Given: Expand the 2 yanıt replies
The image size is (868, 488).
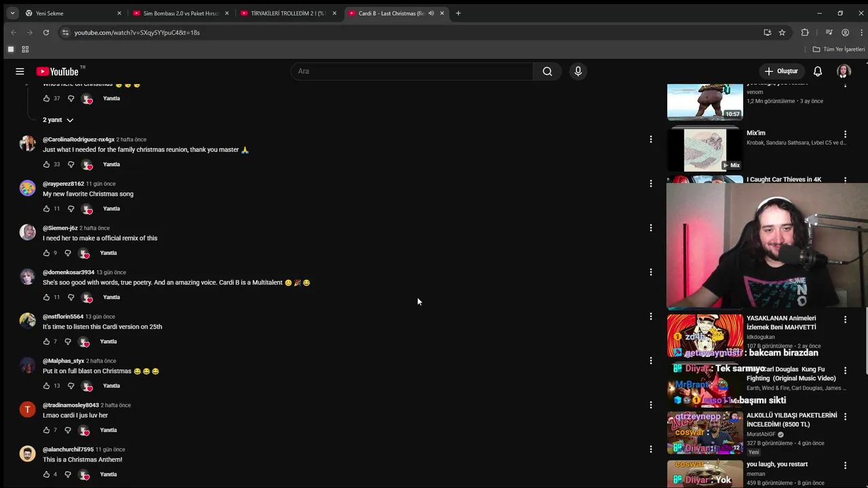Looking at the screenshot, I should pos(58,120).
